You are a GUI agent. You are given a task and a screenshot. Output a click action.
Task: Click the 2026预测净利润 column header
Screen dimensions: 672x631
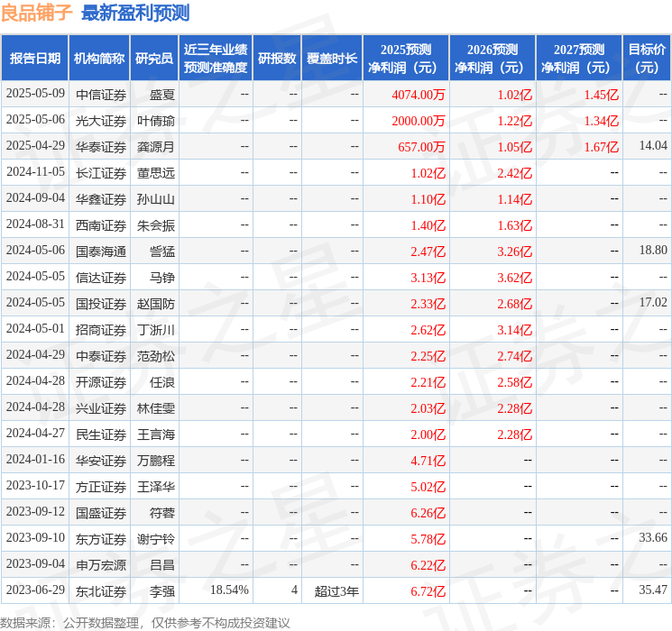[492, 59]
